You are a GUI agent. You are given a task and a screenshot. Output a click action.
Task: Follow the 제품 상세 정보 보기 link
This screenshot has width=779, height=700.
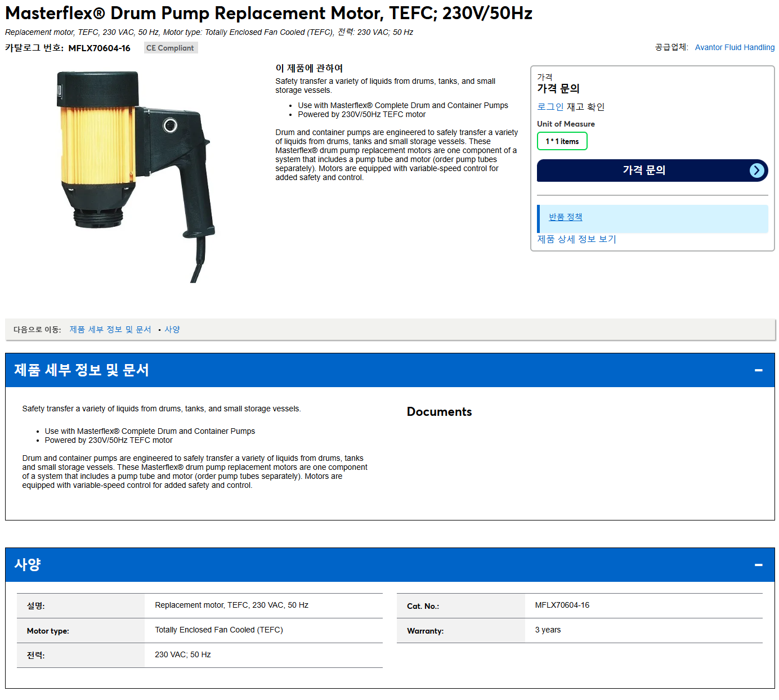(576, 239)
